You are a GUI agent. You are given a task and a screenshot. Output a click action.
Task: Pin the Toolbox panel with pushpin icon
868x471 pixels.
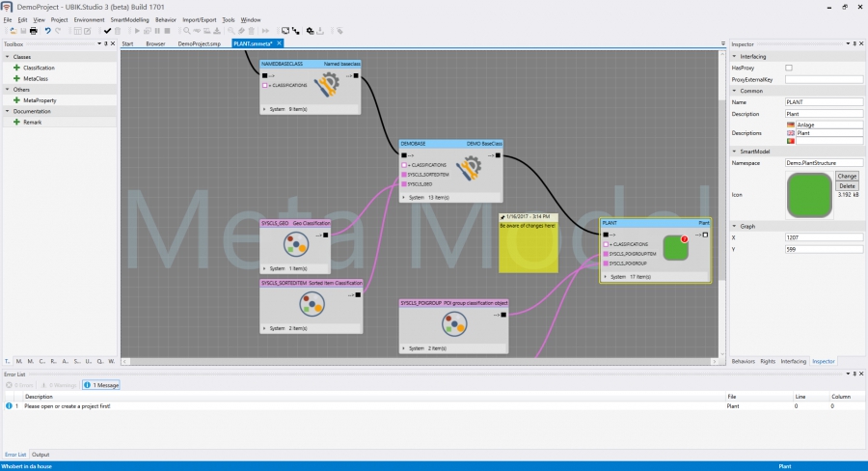106,43
